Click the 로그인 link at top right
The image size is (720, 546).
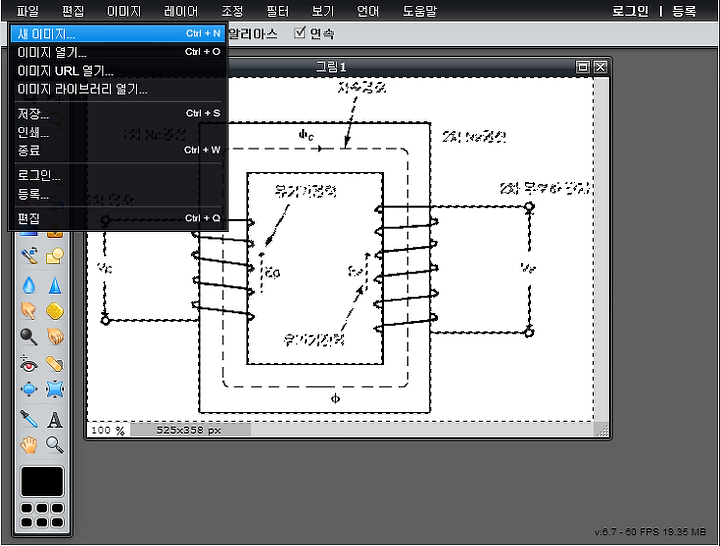(x=630, y=11)
